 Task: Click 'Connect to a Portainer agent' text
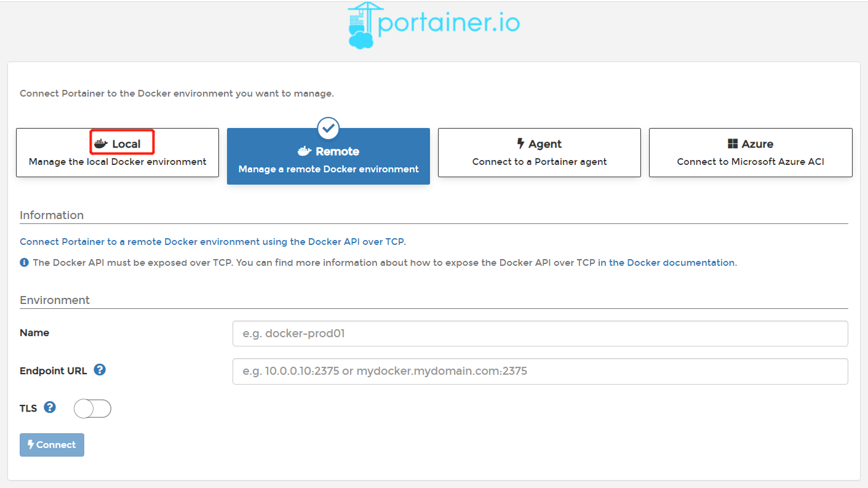click(540, 162)
